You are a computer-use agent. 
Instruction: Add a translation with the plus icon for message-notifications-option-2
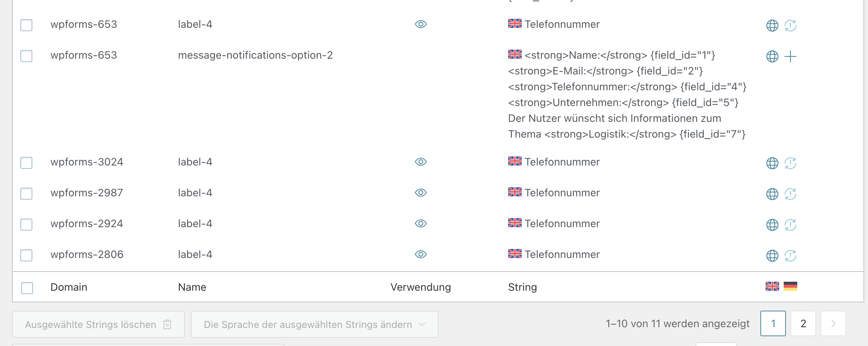pos(790,56)
